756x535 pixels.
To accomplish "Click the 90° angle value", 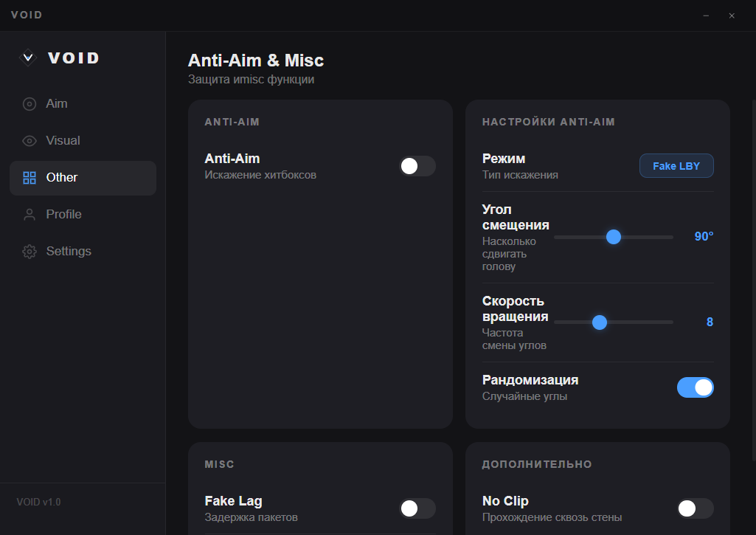I will point(704,236).
